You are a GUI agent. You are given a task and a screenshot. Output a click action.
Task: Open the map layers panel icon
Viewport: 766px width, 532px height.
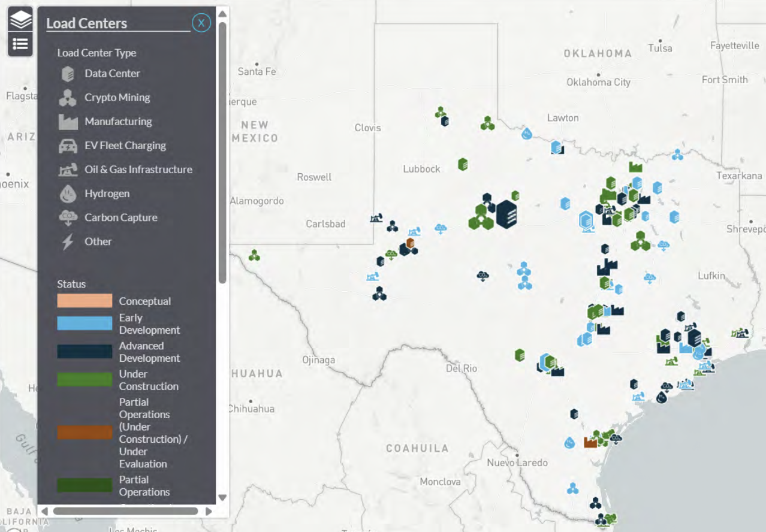[19, 19]
